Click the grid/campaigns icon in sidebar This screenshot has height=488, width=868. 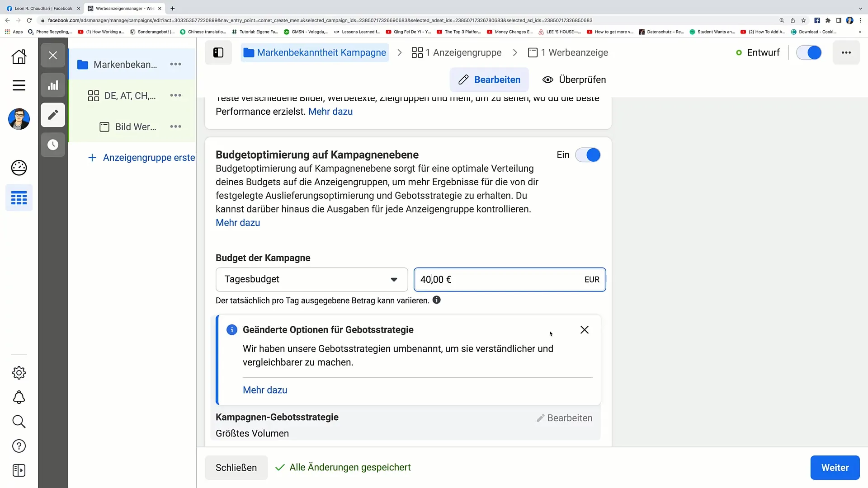tap(19, 198)
